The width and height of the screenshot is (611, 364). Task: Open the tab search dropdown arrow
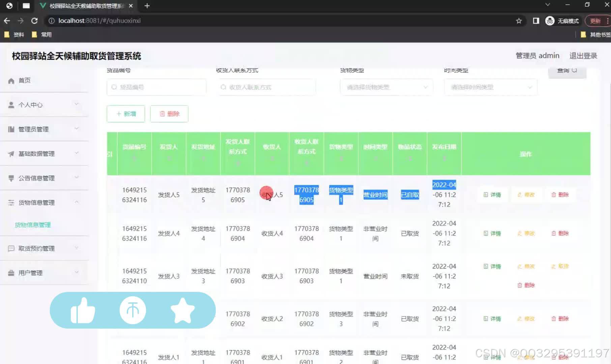pyautogui.click(x=548, y=5)
